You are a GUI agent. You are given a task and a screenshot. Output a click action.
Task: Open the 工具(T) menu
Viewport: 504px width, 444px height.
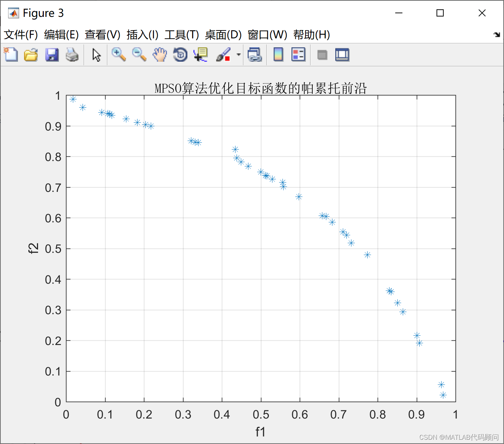(182, 35)
